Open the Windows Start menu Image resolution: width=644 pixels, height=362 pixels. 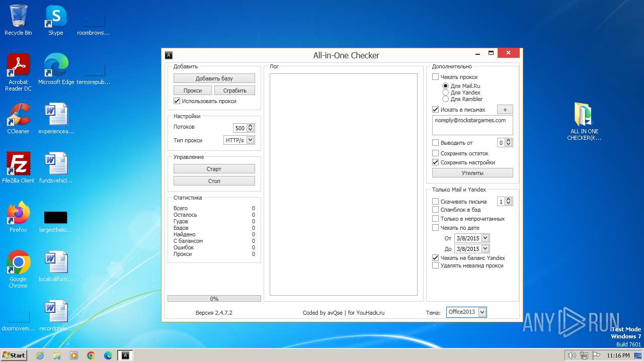coord(14,355)
